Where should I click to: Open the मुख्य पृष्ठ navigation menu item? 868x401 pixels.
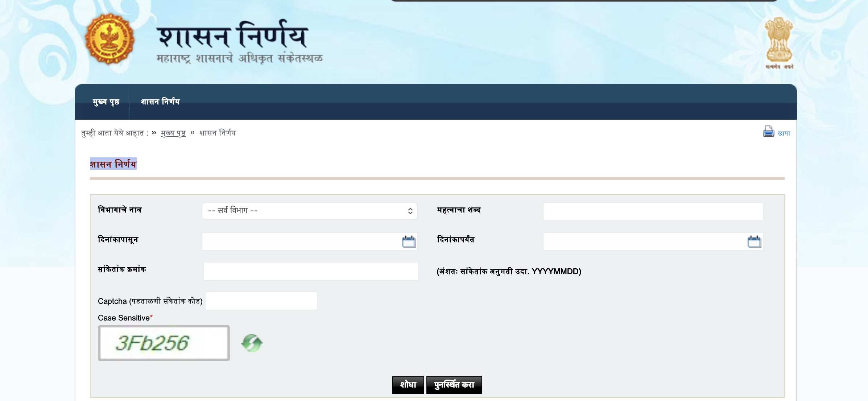pyautogui.click(x=106, y=102)
